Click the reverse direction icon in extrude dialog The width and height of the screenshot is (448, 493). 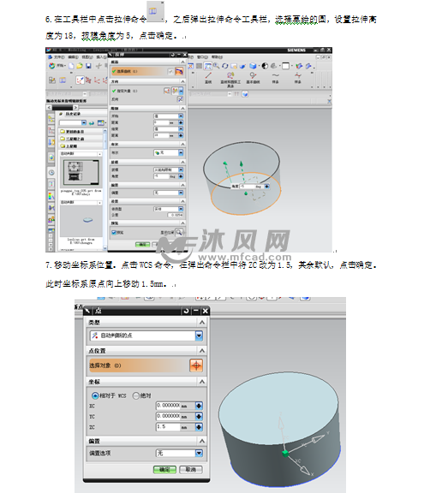180,99
